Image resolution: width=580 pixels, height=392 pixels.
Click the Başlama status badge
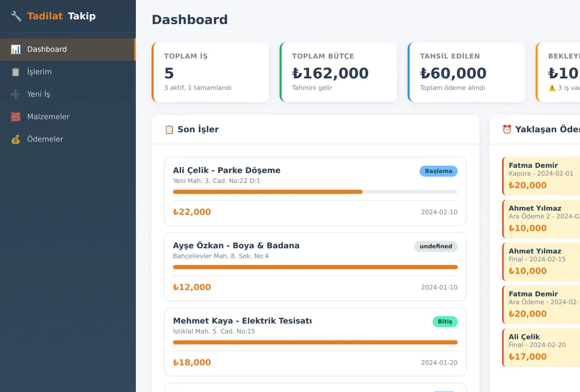coord(438,171)
